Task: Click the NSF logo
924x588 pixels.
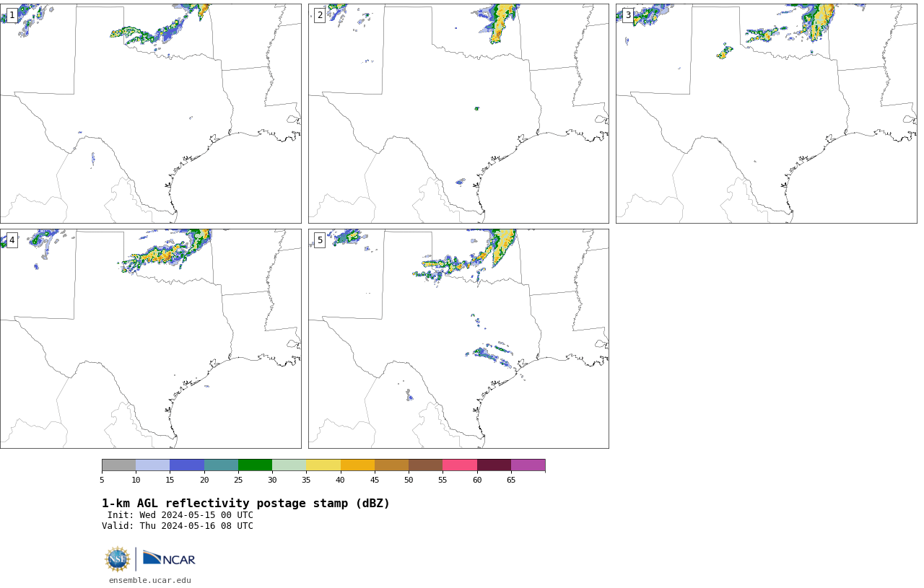Action: pyautogui.click(x=118, y=559)
